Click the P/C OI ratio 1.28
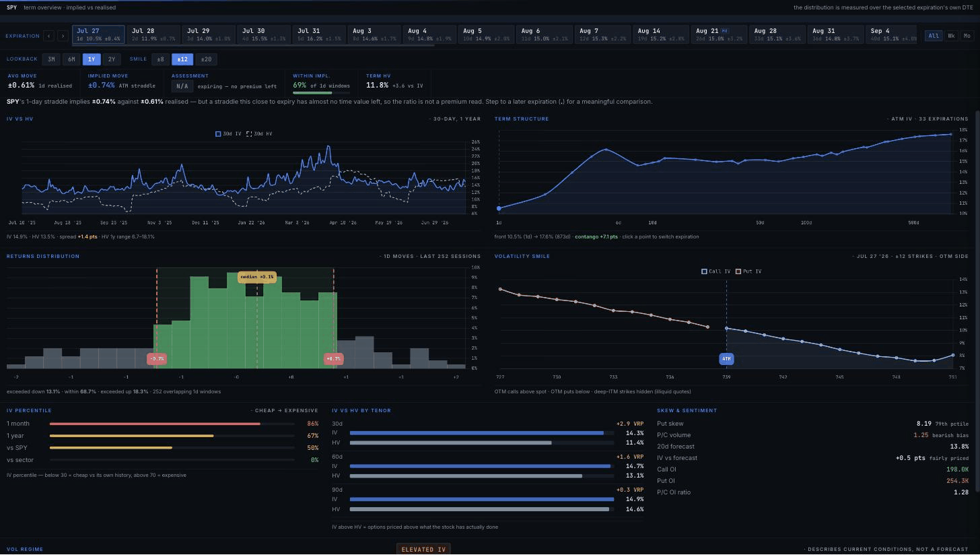 click(x=961, y=492)
